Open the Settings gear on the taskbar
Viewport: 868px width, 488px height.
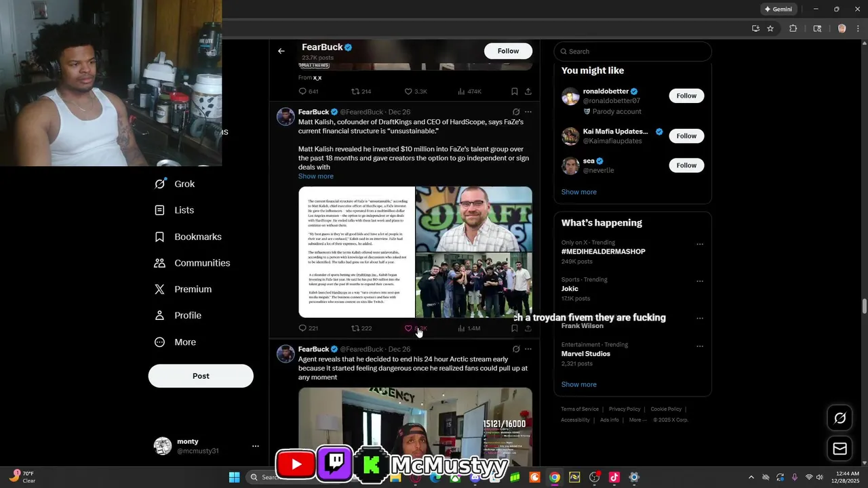pyautogui.click(x=634, y=477)
